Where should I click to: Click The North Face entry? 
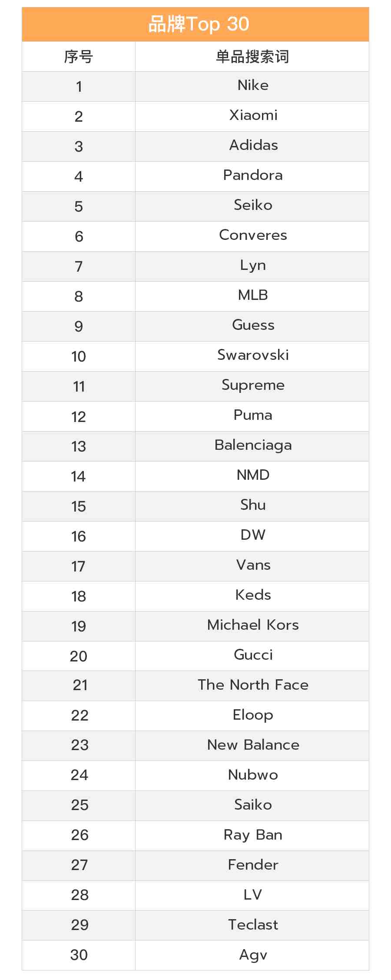tap(253, 685)
